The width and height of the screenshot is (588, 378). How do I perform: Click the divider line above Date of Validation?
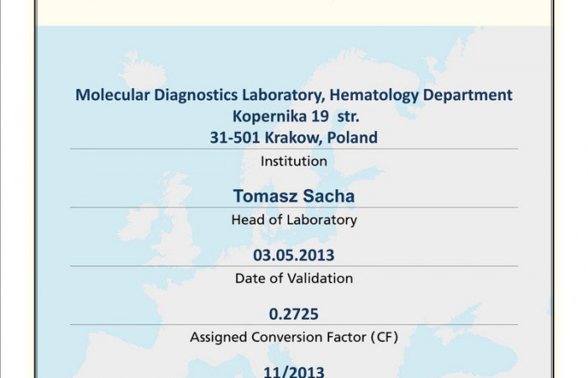coord(293,266)
